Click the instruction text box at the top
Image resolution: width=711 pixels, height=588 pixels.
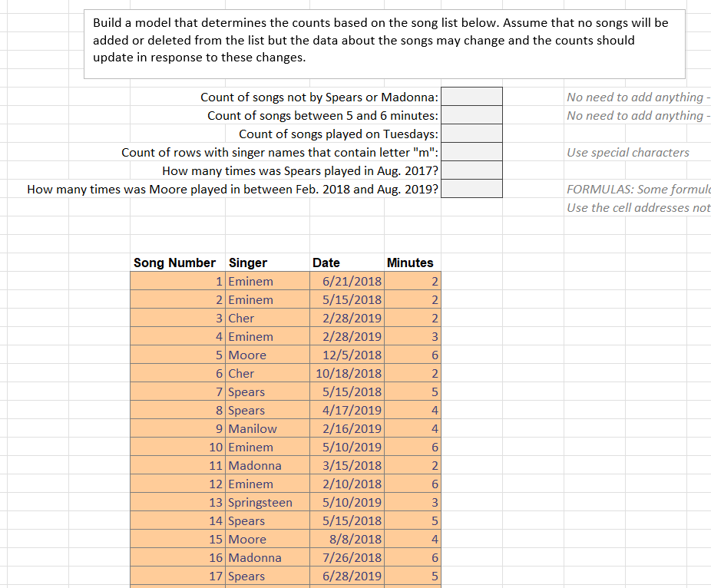point(384,42)
